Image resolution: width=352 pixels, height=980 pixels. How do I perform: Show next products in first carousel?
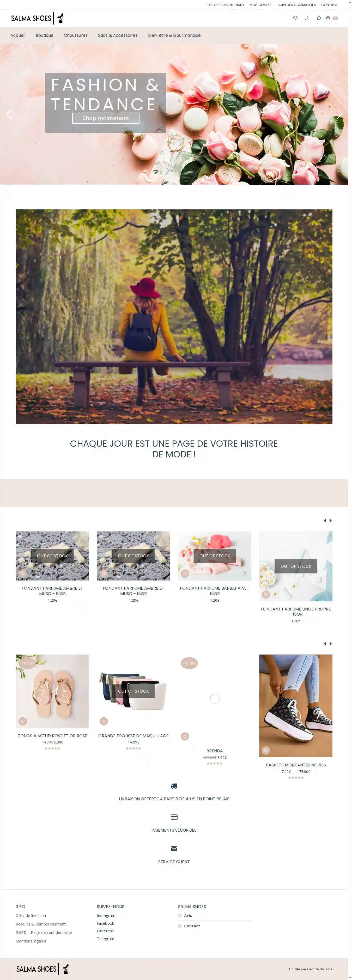pyautogui.click(x=330, y=521)
